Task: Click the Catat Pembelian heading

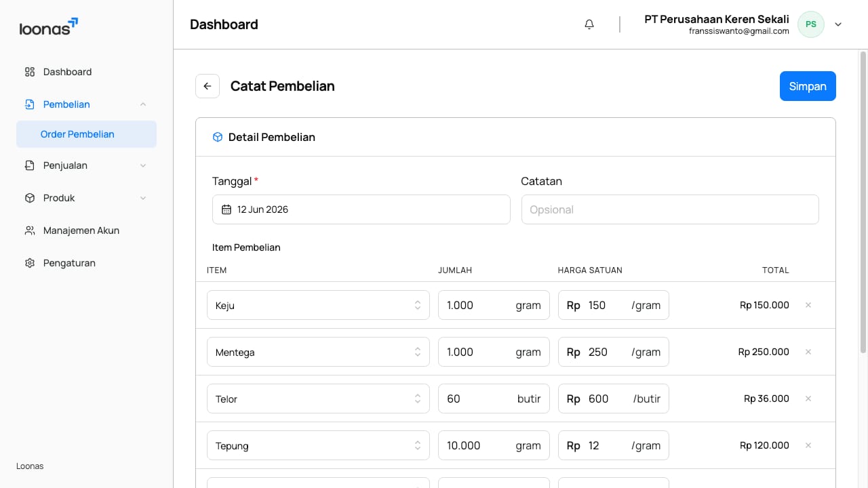Action: point(283,86)
